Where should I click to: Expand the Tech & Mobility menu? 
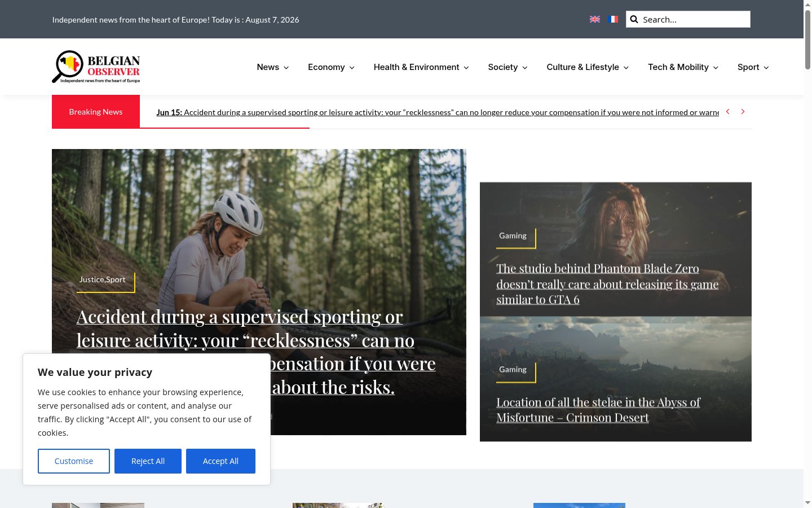tap(683, 67)
